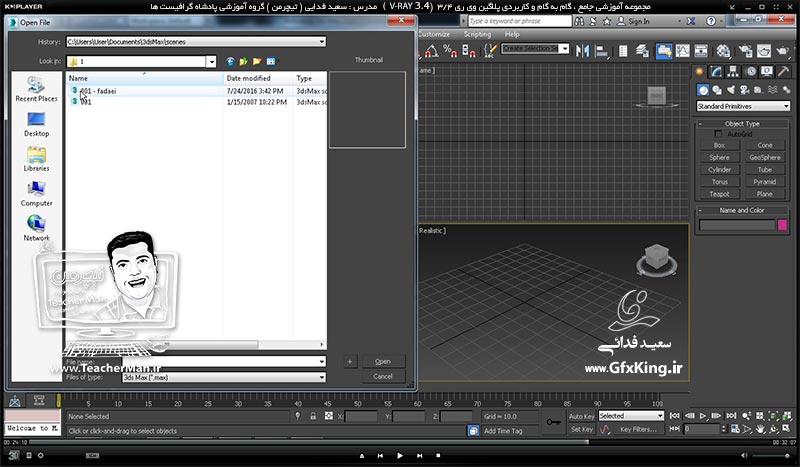
Task: Click the Align tool icon
Action: (x=602, y=51)
